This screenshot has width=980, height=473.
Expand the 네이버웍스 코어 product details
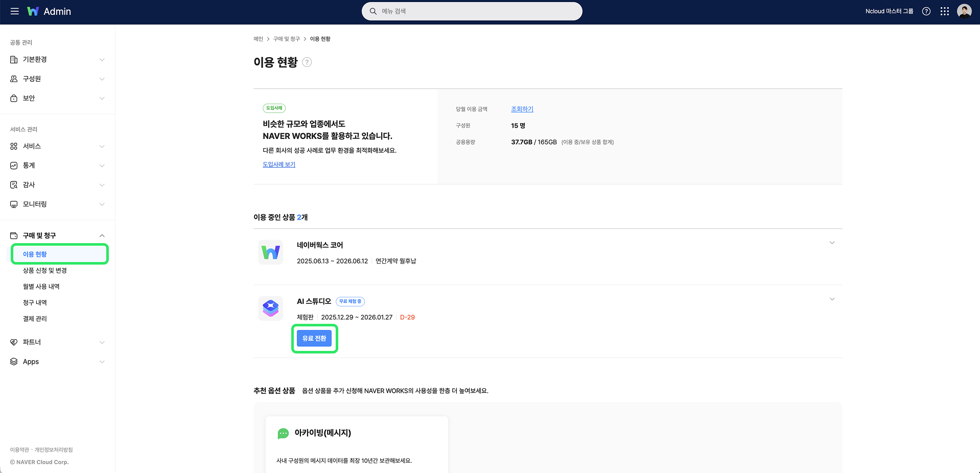[x=832, y=243]
